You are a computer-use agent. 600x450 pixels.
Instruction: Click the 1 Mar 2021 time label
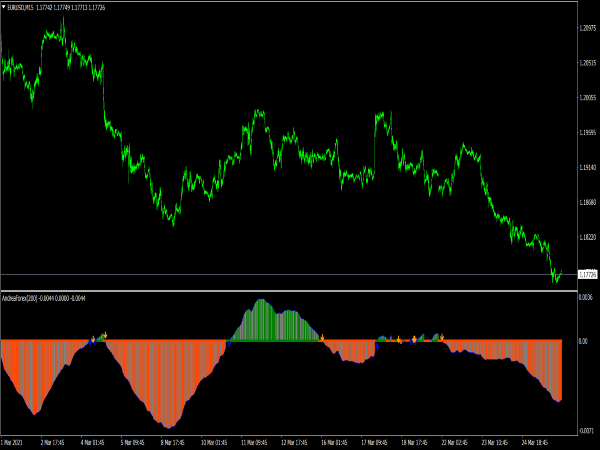point(12,443)
